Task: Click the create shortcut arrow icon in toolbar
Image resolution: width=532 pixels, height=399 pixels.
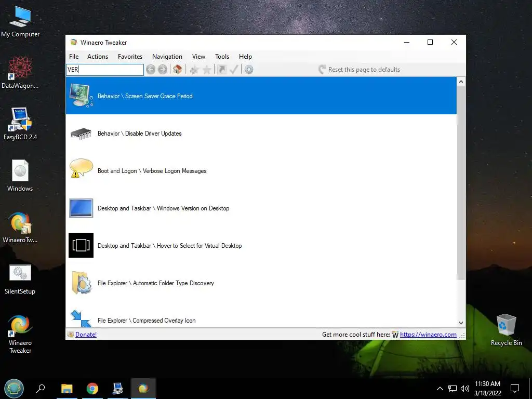Action: click(222, 70)
